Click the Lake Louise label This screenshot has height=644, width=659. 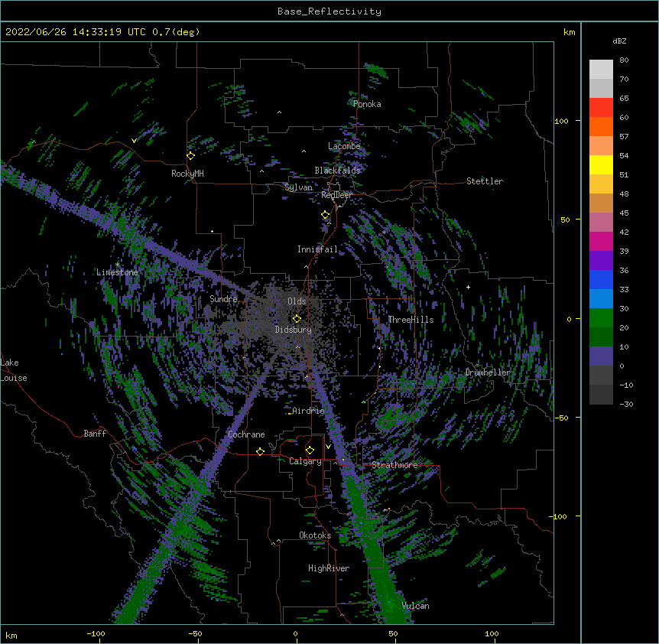click(x=13, y=370)
